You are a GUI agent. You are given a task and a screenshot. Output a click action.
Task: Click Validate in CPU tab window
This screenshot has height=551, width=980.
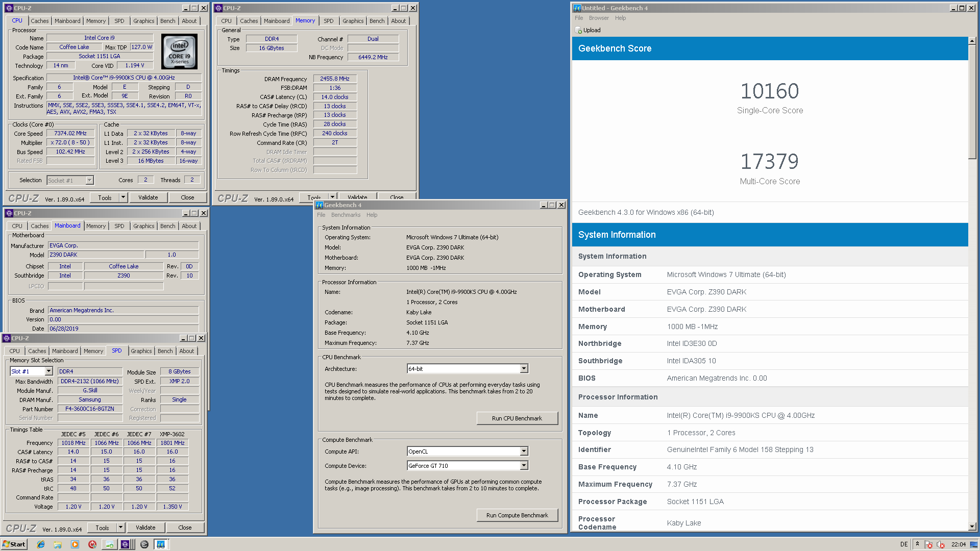click(148, 197)
